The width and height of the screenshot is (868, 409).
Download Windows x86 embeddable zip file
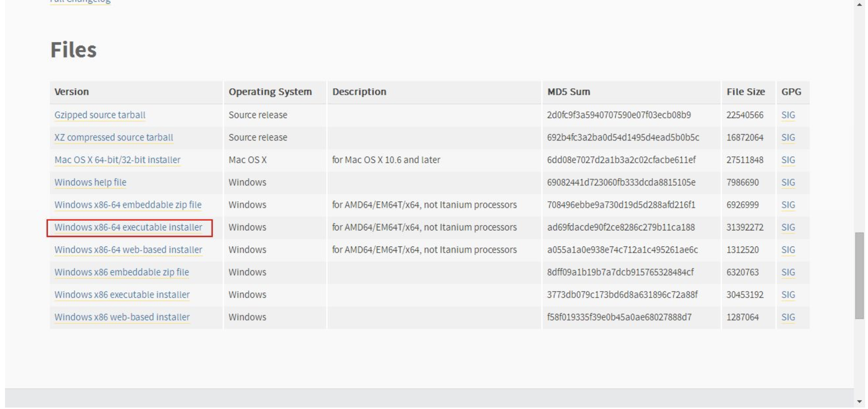(121, 272)
